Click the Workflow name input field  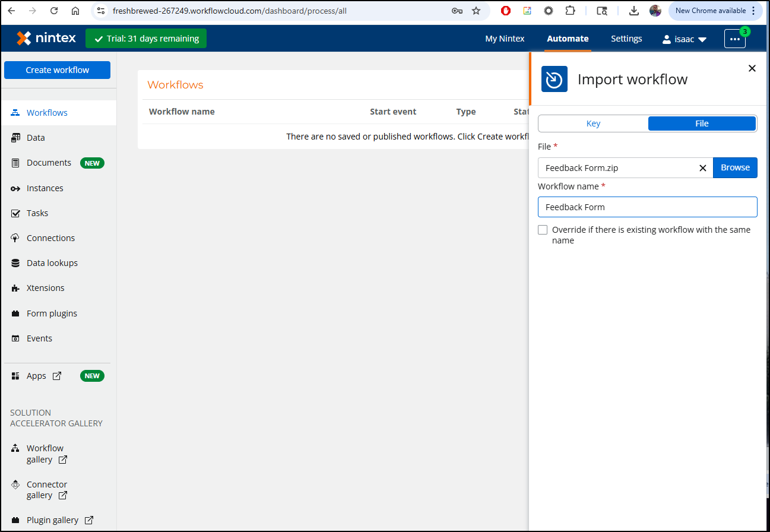tap(648, 207)
